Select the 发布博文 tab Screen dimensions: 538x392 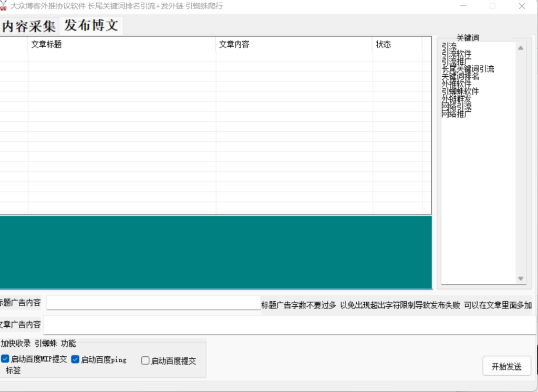click(91, 25)
